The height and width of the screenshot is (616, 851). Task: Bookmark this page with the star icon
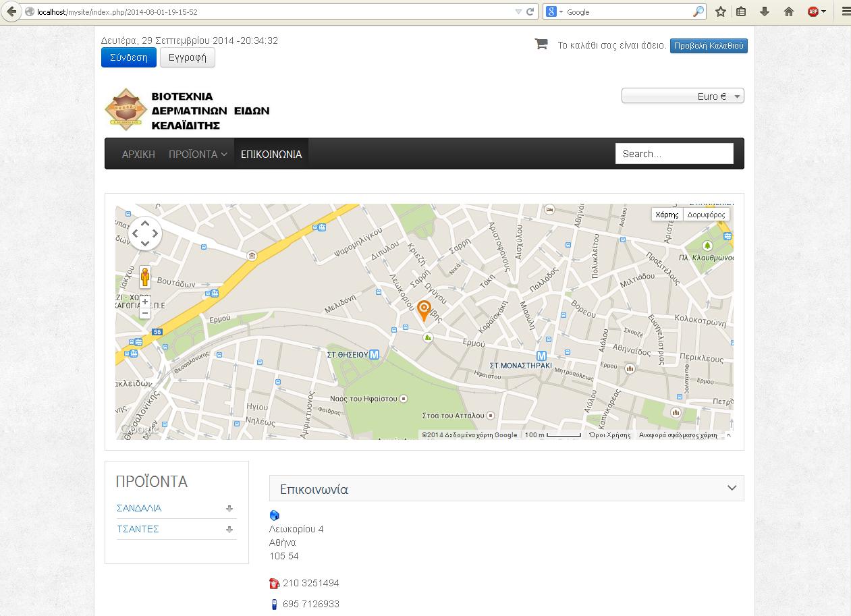pyautogui.click(x=721, y=11)
